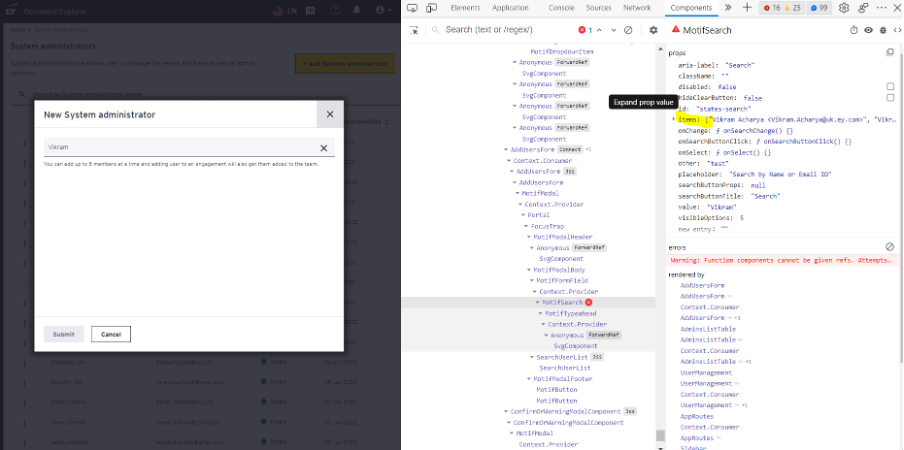This screenshot has height=450, width=904.
Task: Inspect matching DOM element eye icon
Action: (x=868, y=30)
